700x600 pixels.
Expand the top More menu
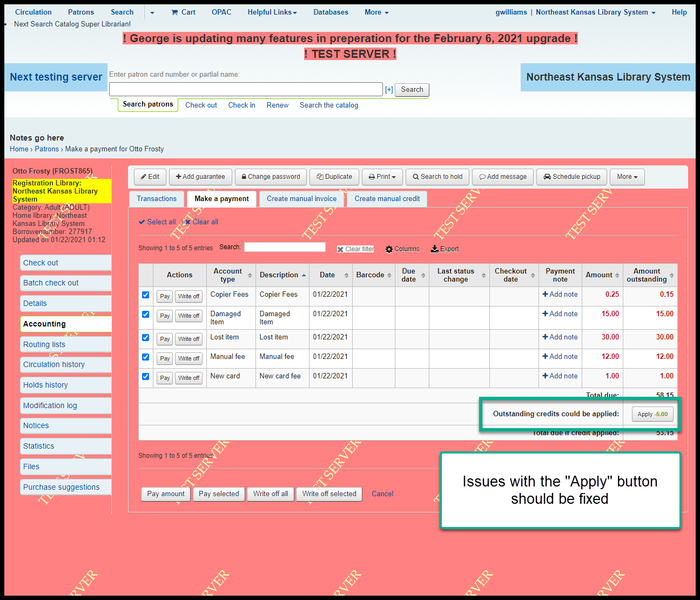point(376,12)
